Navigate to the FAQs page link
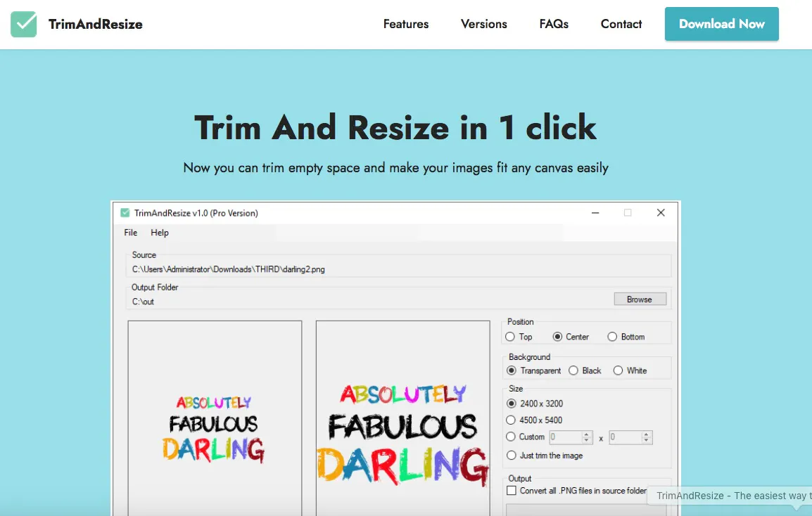 [x=554, y=24]
